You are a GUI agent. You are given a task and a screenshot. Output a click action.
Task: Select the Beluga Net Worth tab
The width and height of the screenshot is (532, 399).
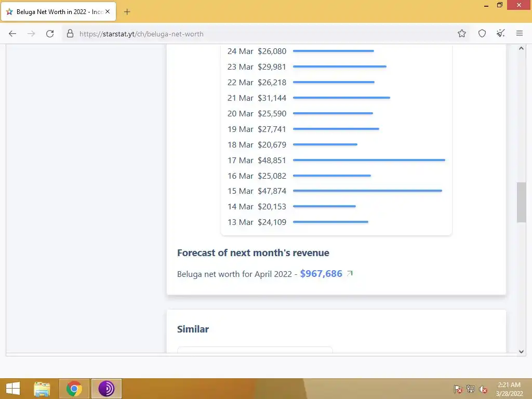point(58,12)
